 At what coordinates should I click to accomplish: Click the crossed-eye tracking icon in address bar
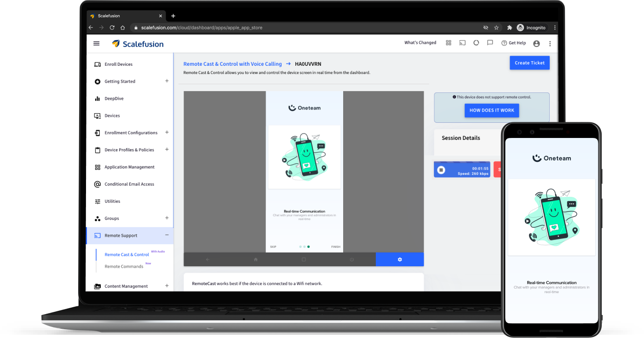486,28
